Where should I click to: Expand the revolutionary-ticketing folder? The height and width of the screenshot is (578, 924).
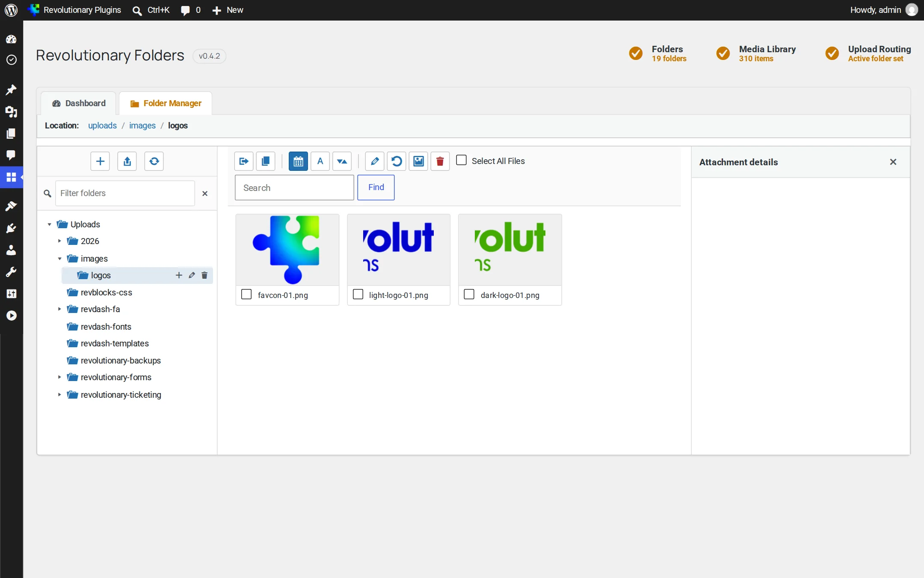click(x=59, y=395)
